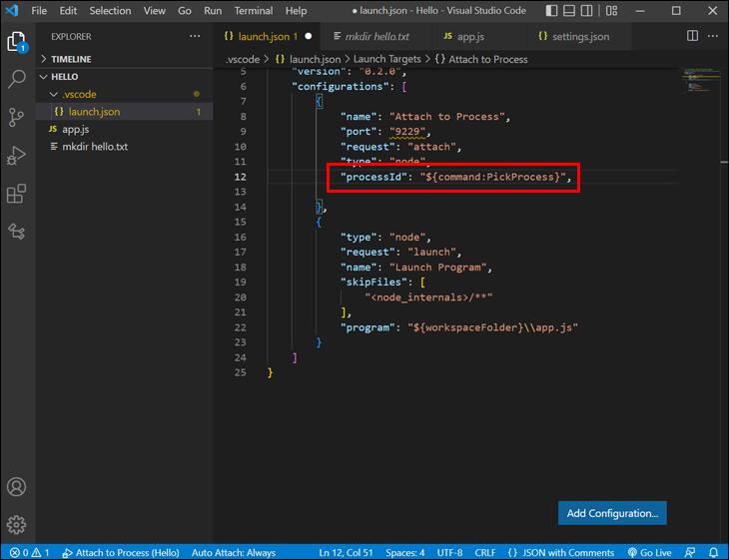Viewport: 729px width, 560px height.
Task: Click the Add Configuration... button
Action: point(612,513)
